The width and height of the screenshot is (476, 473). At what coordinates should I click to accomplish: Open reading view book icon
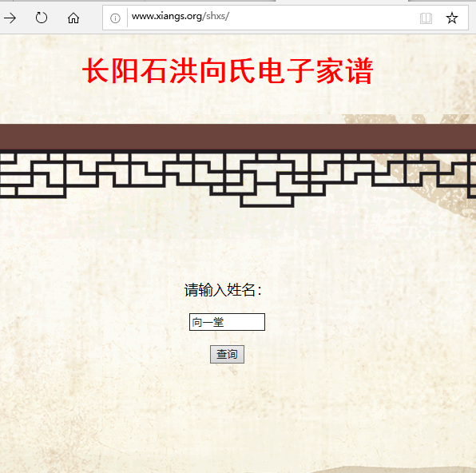click(x=426, y=18)
